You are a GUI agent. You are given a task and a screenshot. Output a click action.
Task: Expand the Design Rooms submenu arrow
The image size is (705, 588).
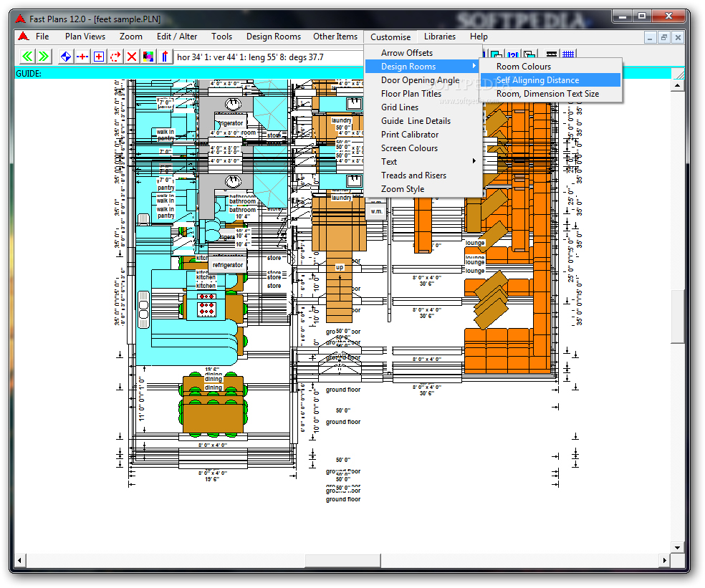(x=474, y=66)
